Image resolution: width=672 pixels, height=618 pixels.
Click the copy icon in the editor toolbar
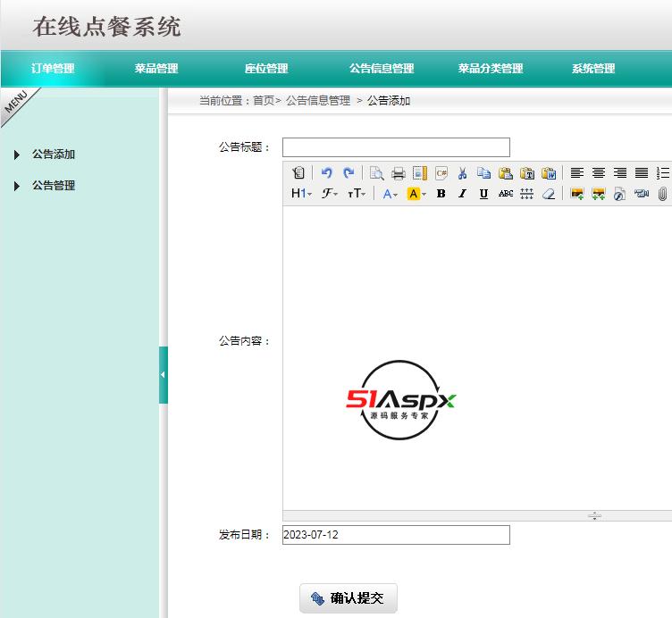[483, 173]
